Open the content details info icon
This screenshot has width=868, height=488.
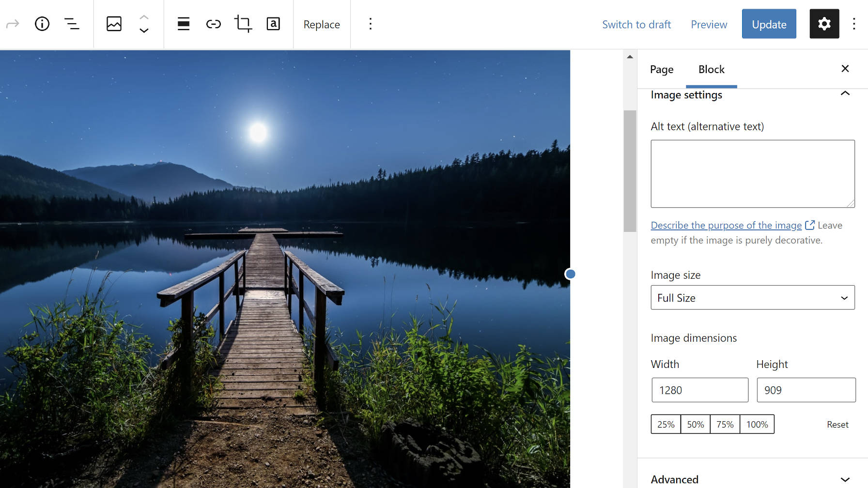pos(42,24)
